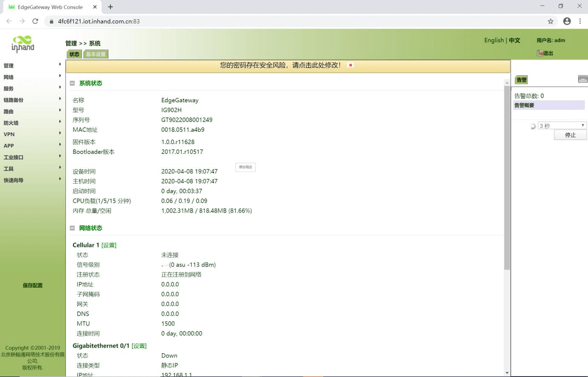
Task: Select firmware version 1.0.0.r11628
Action: (x=178, y=142)
